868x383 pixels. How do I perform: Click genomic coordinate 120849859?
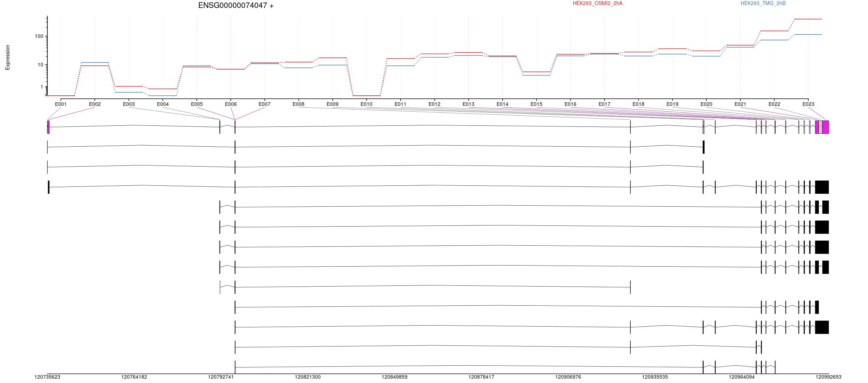(395, 377)
